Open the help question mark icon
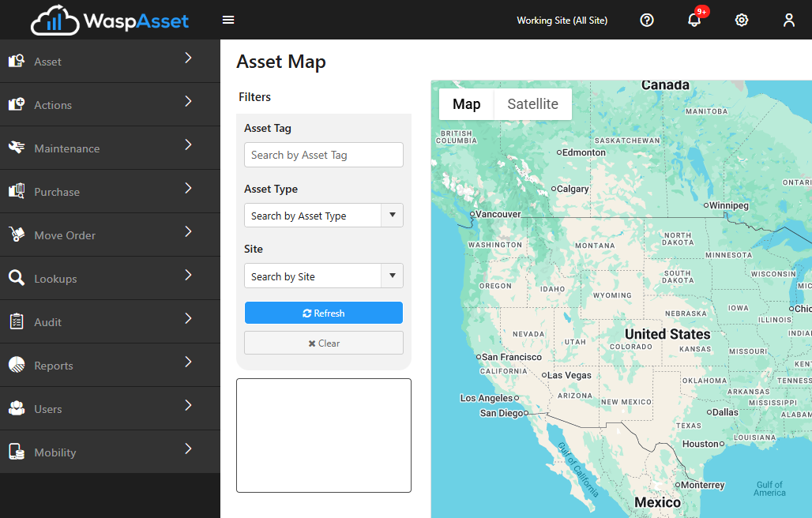 tap(647, 21)
